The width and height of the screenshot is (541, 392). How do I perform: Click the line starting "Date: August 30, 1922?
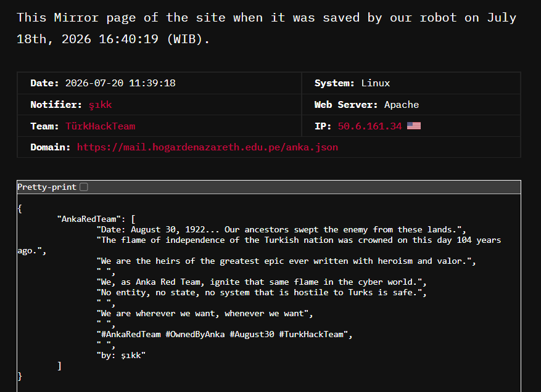[281, 230]
